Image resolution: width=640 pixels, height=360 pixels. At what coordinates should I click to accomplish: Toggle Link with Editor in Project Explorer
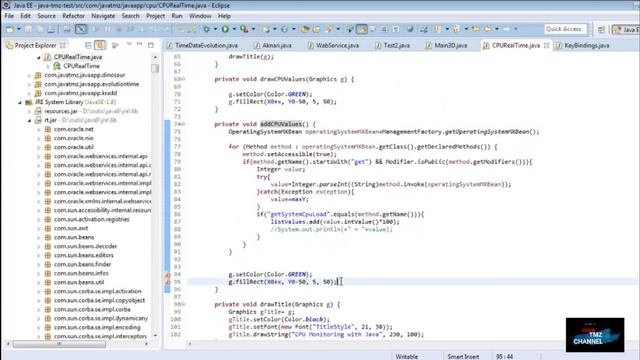[x=100, y=45]
